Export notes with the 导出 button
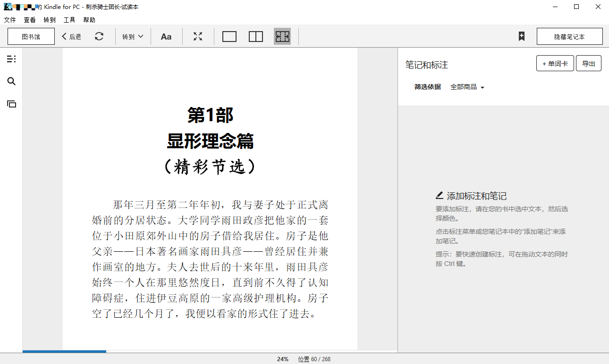609x364 pixels. point(589,64)
